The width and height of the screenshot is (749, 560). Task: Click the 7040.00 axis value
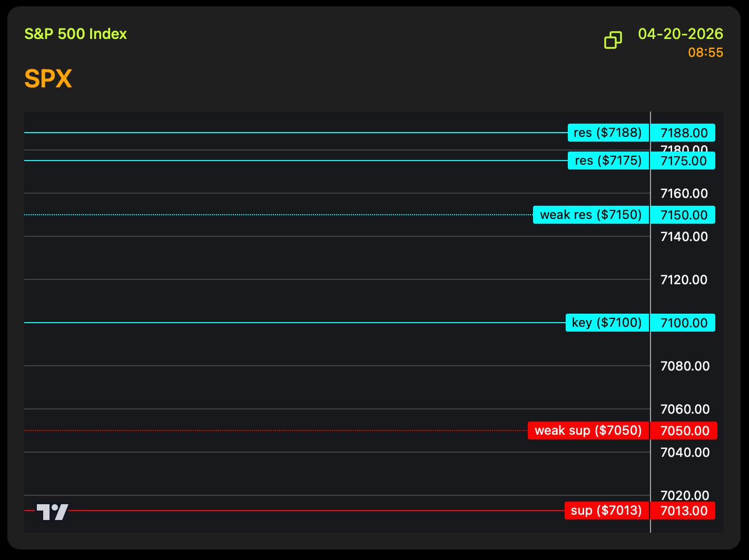685,453
